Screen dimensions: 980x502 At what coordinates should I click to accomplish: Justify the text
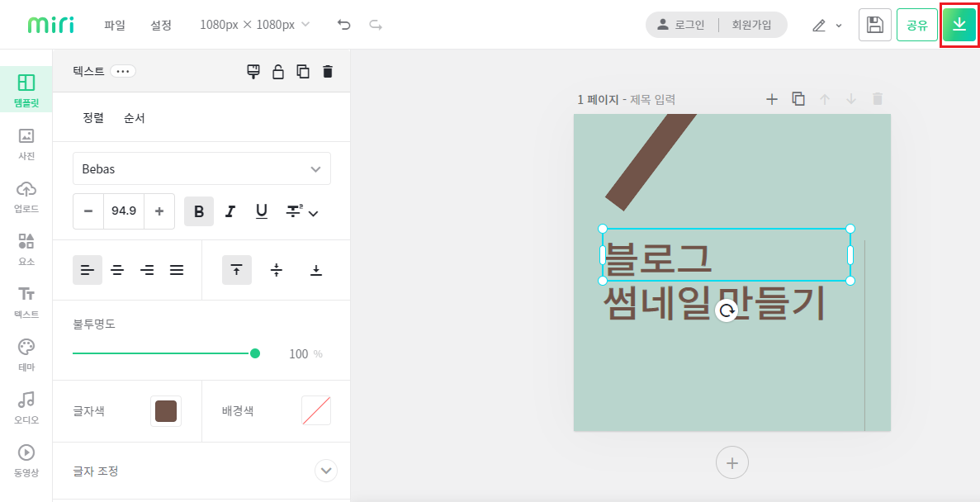coord(177,270)
